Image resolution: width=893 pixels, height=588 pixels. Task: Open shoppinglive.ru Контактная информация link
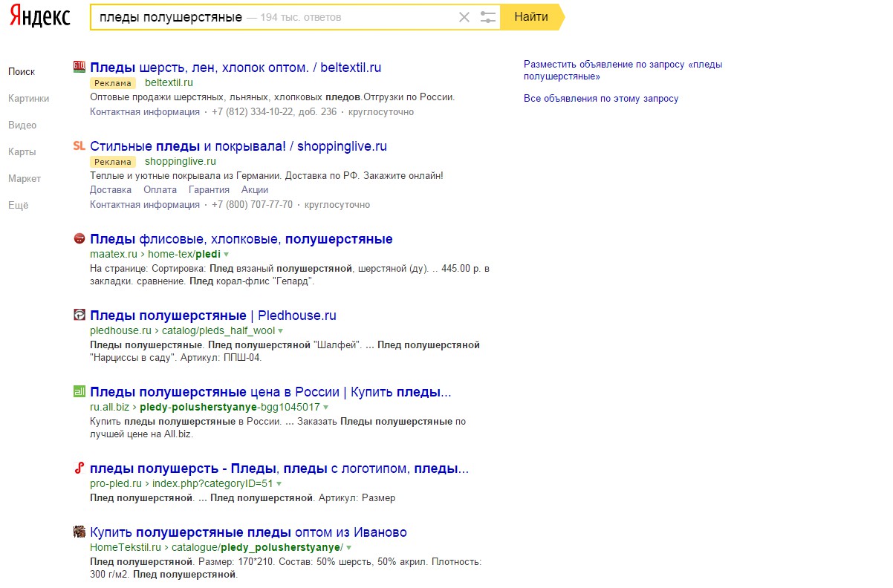coord(145,205)
